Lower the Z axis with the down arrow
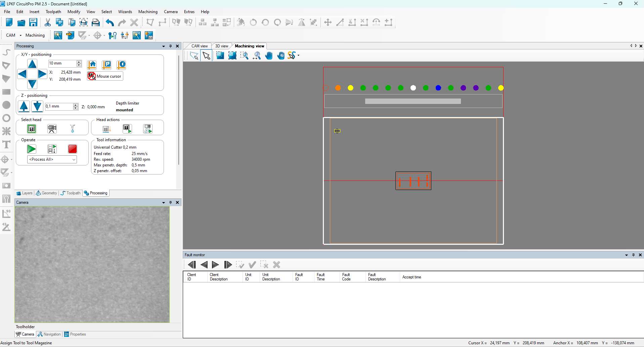This screenshot has width=644, height=347. coord(37,106)
